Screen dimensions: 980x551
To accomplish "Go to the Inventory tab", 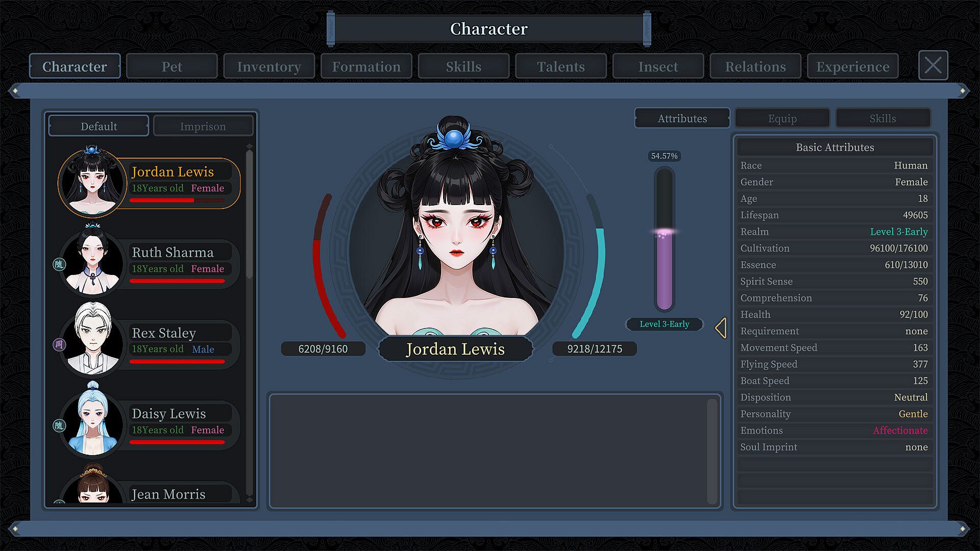I will click(x=269, y=66).
